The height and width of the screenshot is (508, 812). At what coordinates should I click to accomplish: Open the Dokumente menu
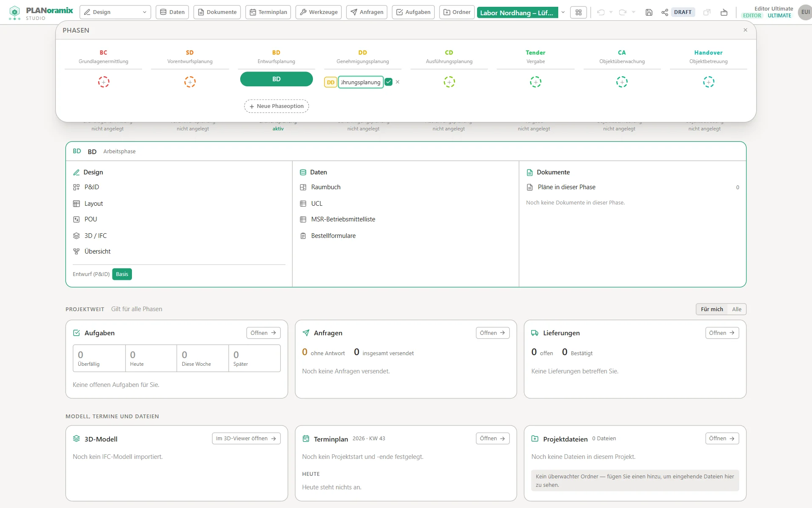coord(217,12)
